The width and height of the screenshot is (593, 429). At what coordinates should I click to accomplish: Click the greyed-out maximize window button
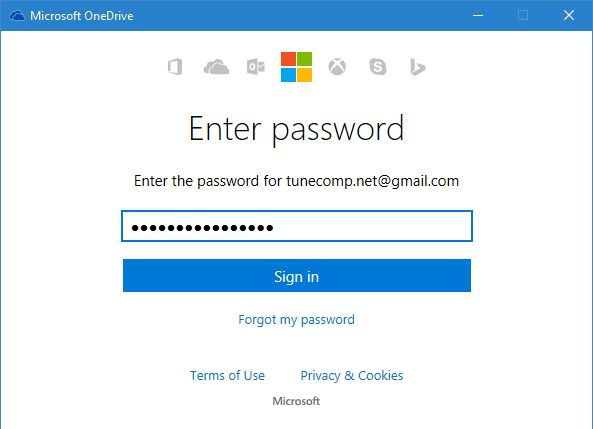pos(523,16)
